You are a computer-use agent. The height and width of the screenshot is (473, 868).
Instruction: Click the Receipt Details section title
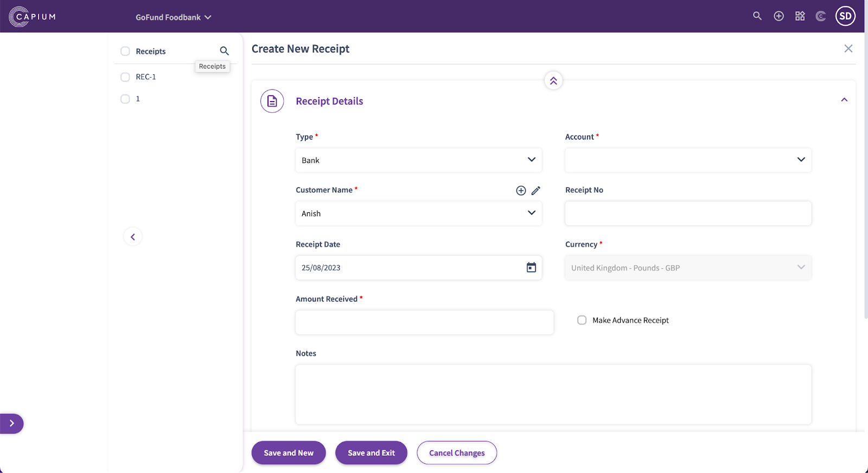tap(329, 101)
